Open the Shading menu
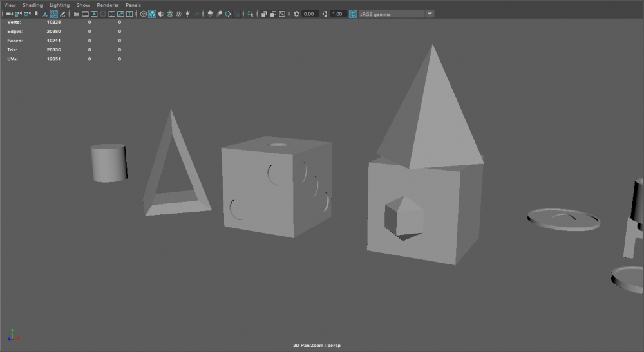 (33, 5)
